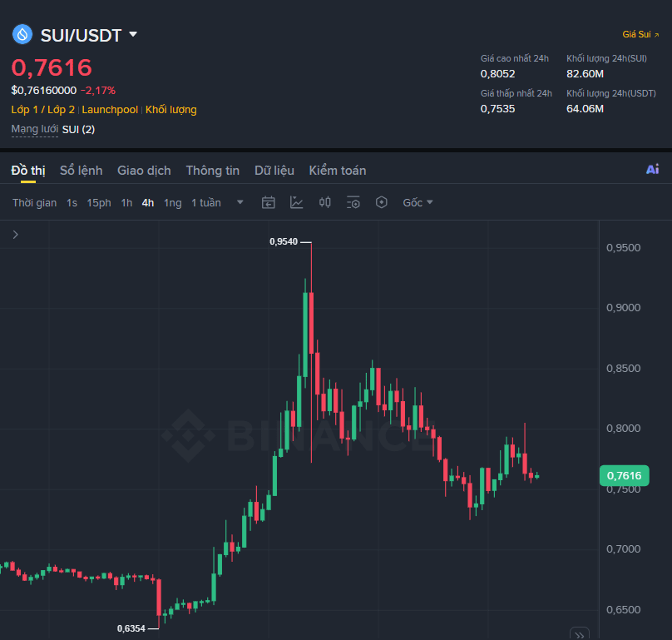Click the 24h low value 0,7535
Screen dimensions: 672x640
(x=497, y=109)
